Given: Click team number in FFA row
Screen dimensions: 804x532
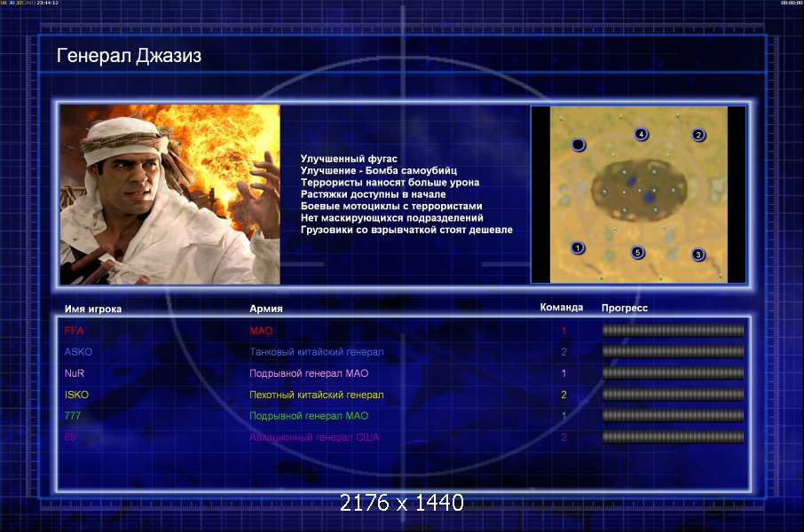Looking at the screenshot, I should click(564, 331).
